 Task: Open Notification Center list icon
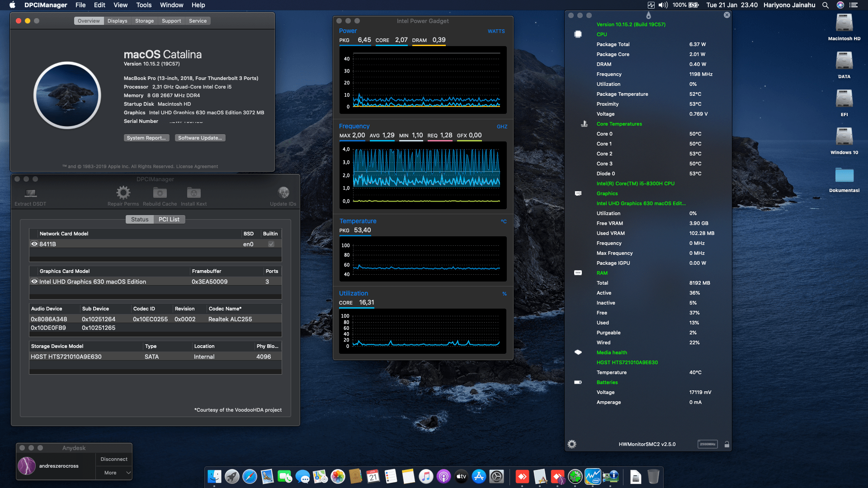(x=854, y=5)
